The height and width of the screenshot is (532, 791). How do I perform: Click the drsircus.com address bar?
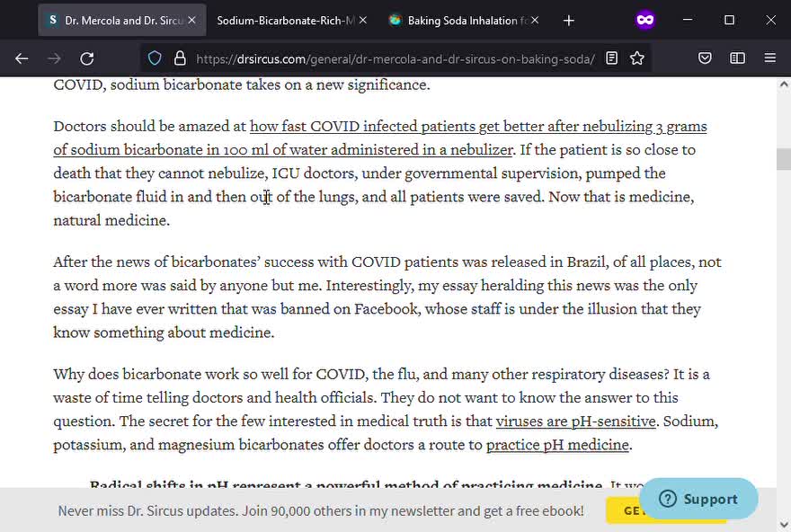point(395,59)
